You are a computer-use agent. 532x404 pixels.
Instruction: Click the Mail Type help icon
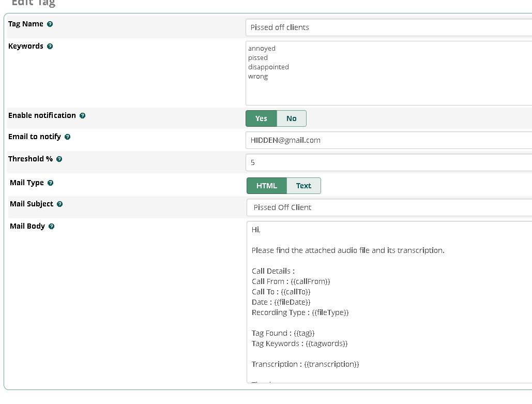[x=50, y=183]
